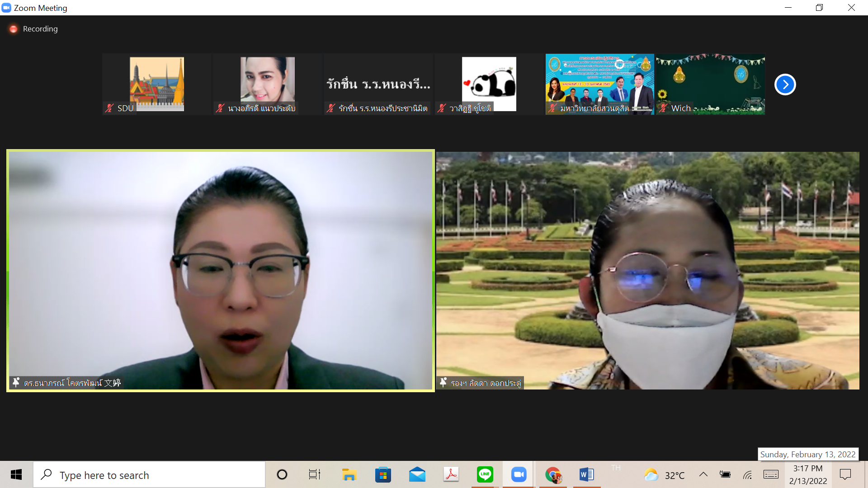Open the LINE app from taskbar
This screenshot has height=488, width=868.
[485, 474]
